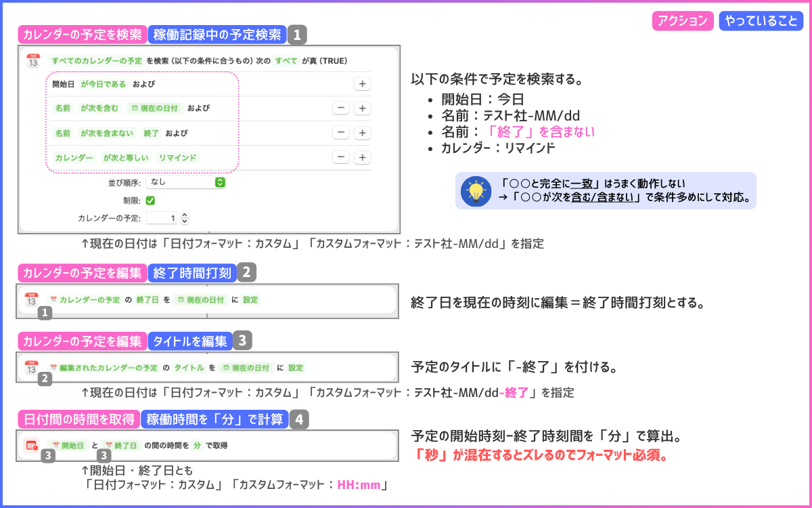
Task: Add a filter after 名前 が次を含まない row
Action: pyautogui.click(x=363, y=133)
